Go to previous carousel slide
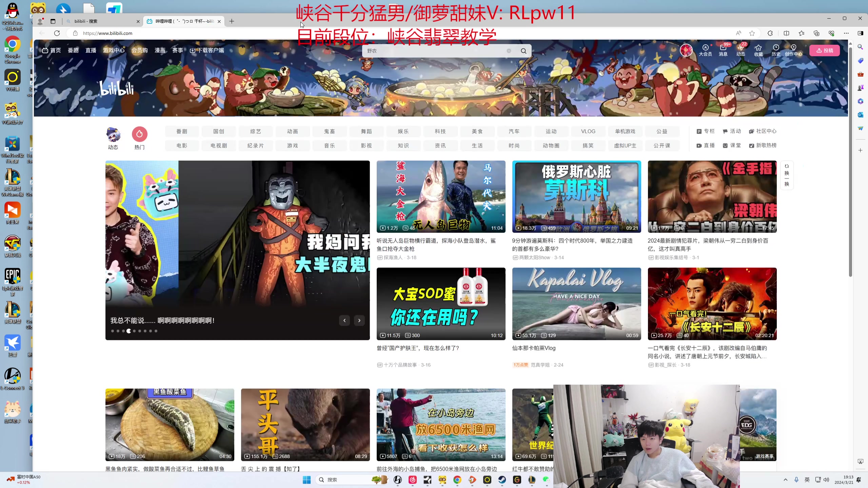 344,320
